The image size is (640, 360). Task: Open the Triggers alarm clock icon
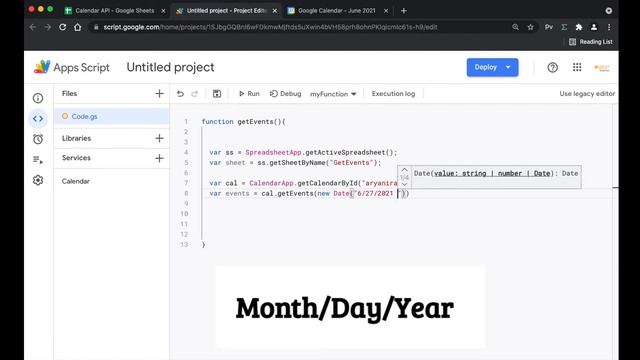tap(38, 139)
